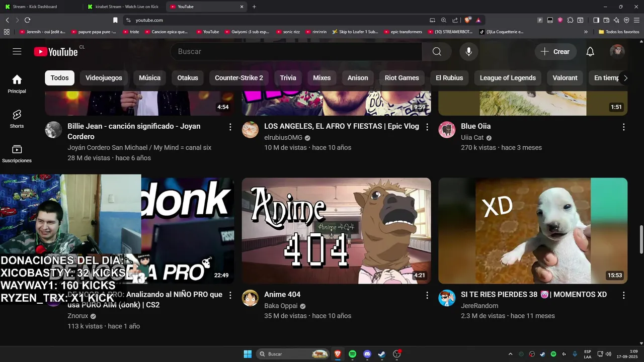
Task: Open Discord from the taskbar
Action: (367, 354)
